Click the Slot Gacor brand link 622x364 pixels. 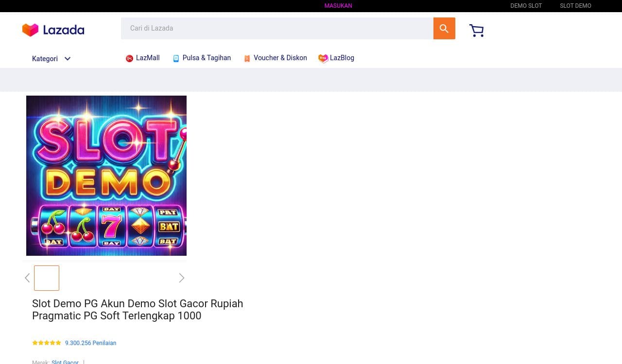pyautogui.click(x=65, y=362)
